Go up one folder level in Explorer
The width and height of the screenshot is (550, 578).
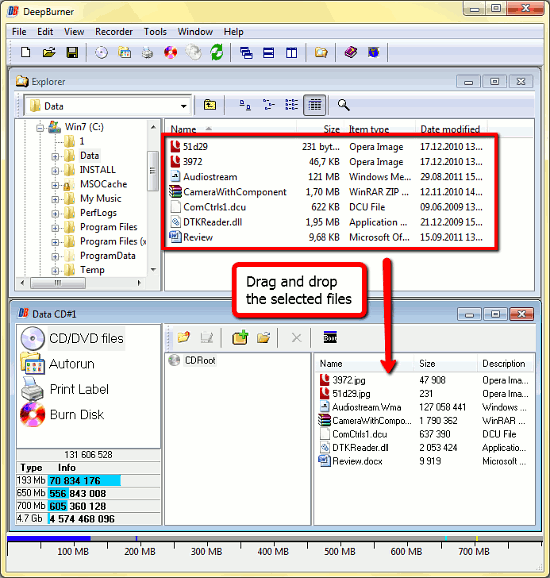tap(210, 105)
